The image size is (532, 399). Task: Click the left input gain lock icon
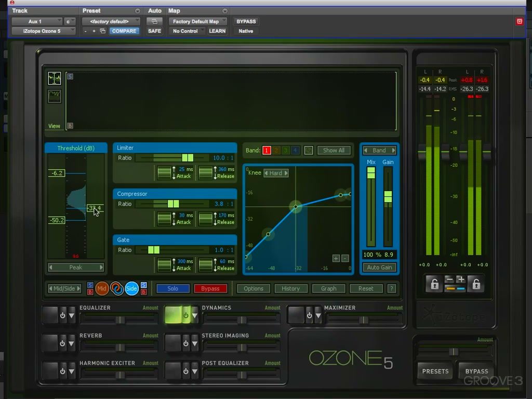(x=434, y=284)
